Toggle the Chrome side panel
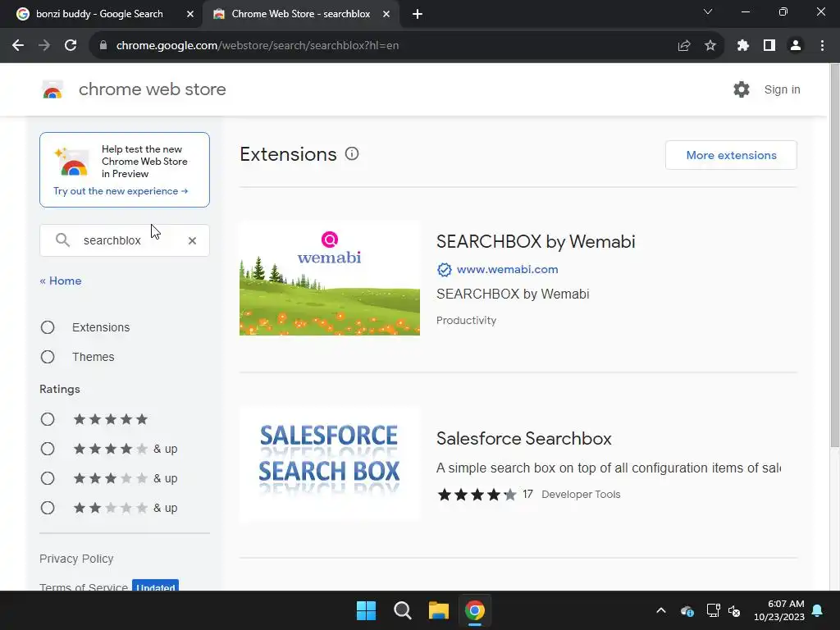 769,46
